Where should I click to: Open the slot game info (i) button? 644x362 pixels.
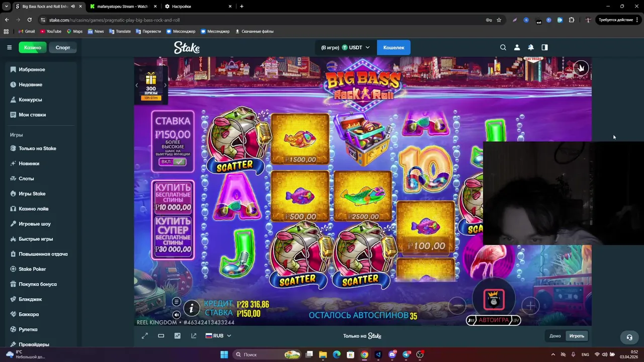(191, 309)
